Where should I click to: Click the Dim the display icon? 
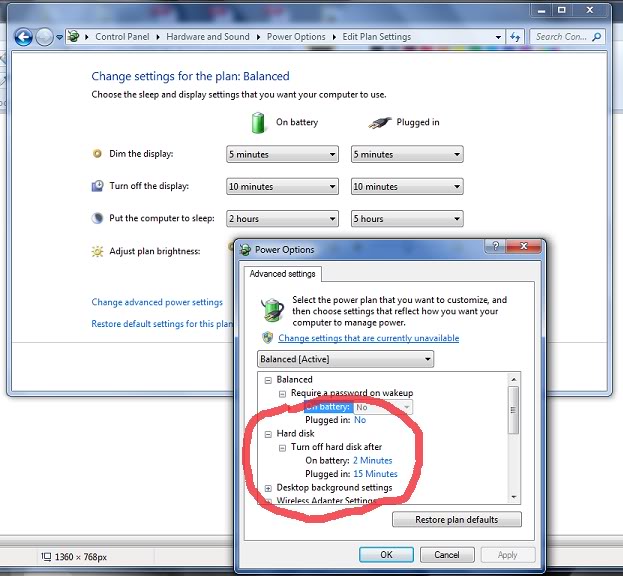tap(97, 153)
